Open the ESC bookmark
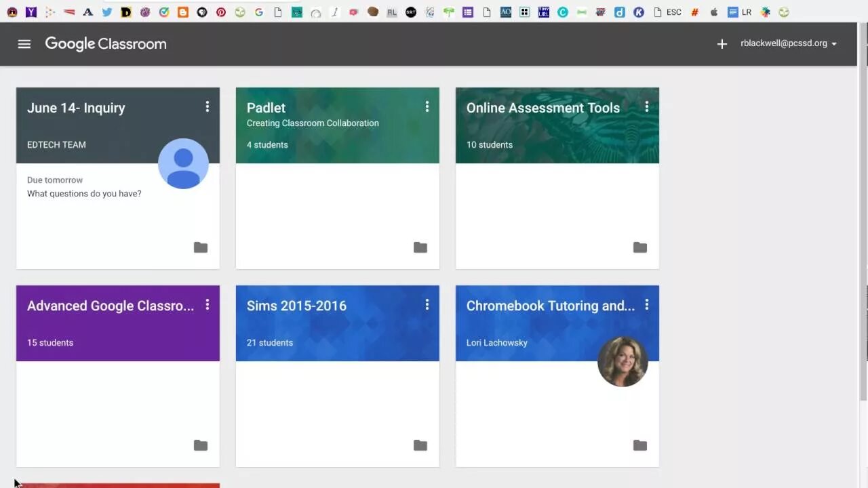Screen dimensions: 868x488 pos(667,12)
